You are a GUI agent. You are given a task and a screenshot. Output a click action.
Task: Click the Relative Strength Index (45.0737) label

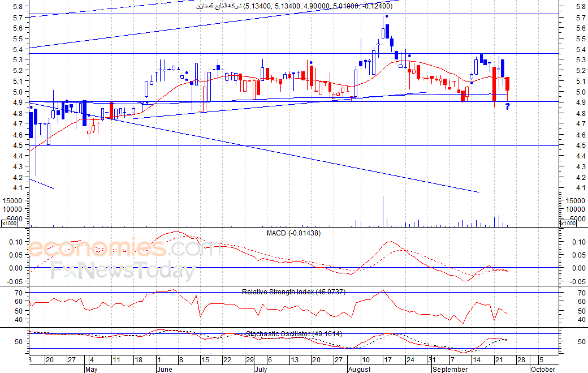click(293, 291)
